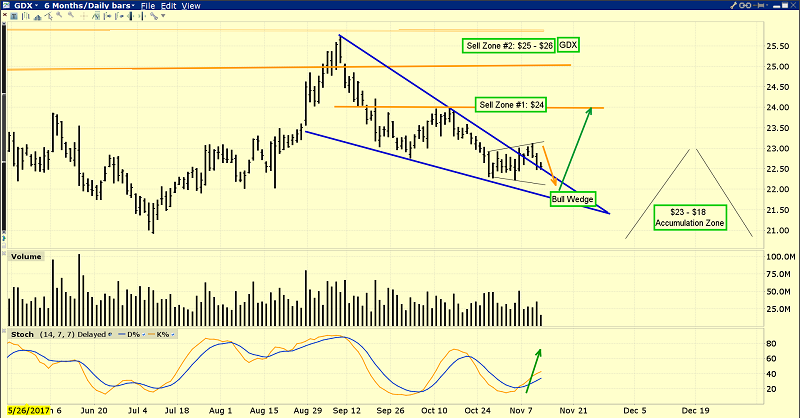
Task: Click the chart window icon in title bar
Action: coord(6,6)
